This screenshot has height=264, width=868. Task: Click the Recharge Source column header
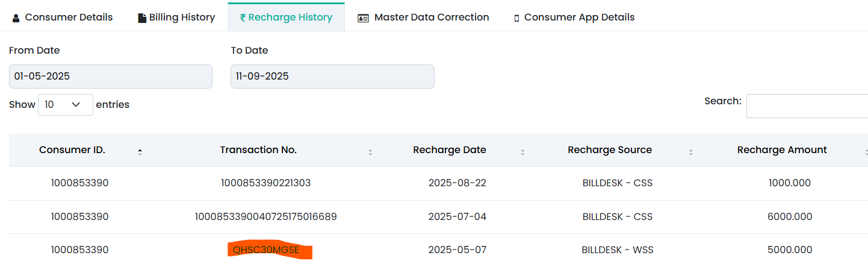610,150
